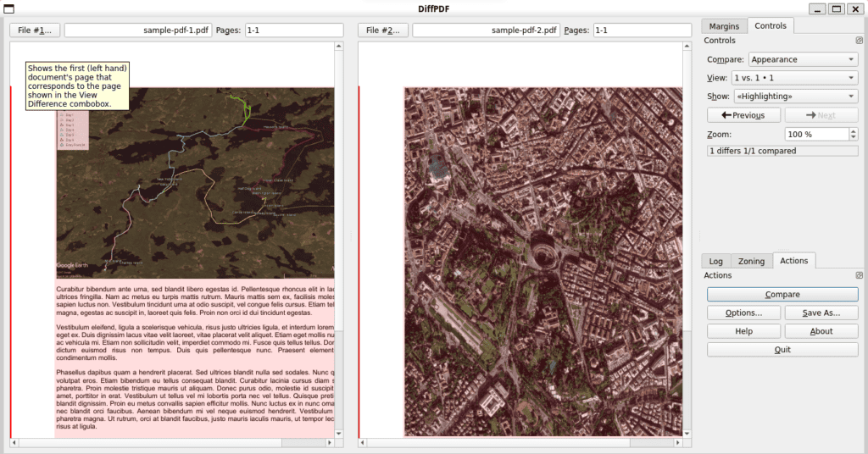Float the Controls dock panel icon
The height and width of the screenshot is (454, 868).
860,41
